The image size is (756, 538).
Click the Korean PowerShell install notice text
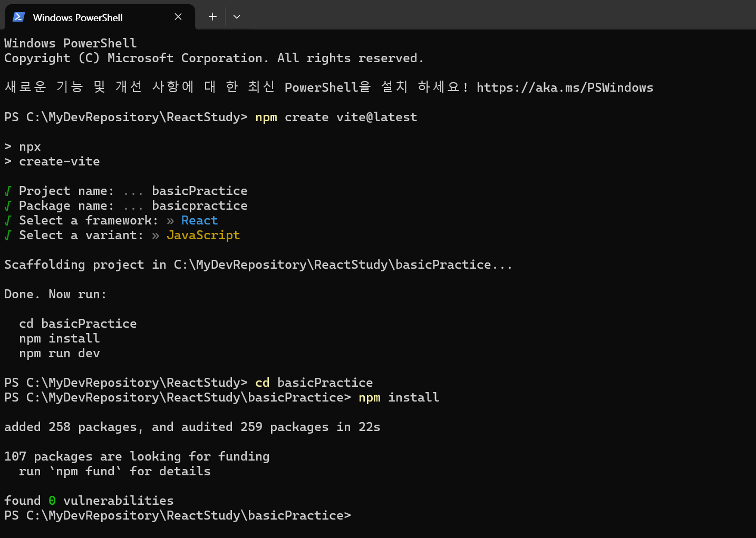(237, 87)
